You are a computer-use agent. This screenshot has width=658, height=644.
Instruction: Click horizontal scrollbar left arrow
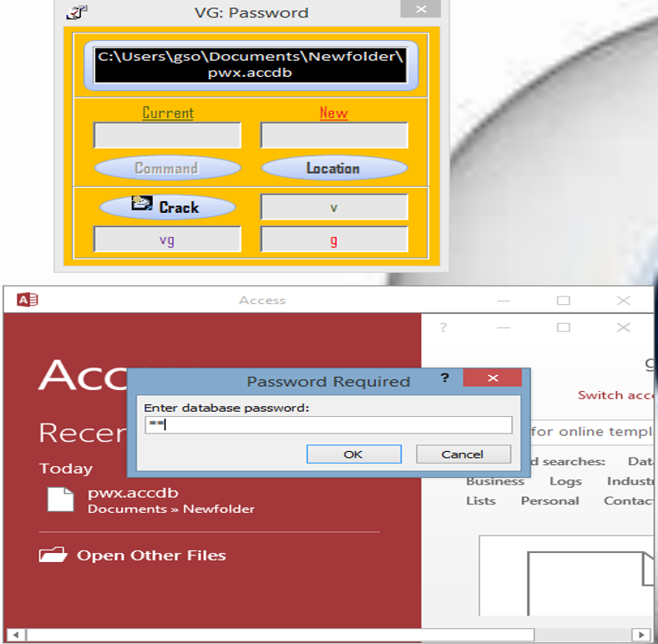point(16,634)
